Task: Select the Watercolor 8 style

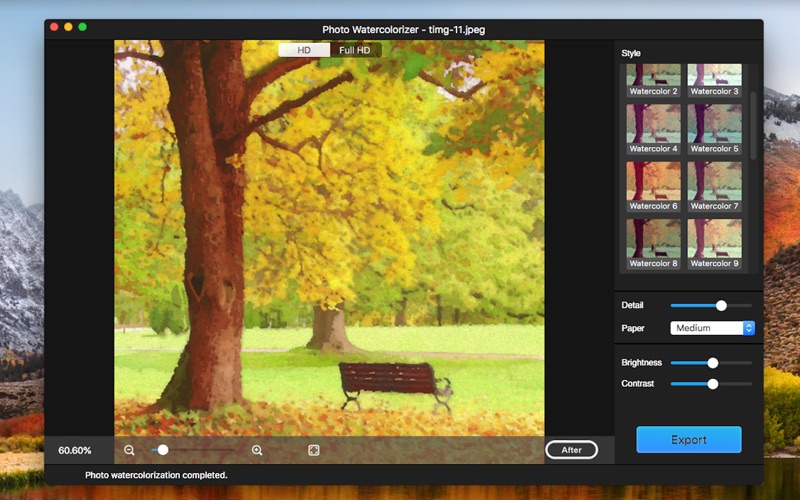Action: tap(653, 242)
